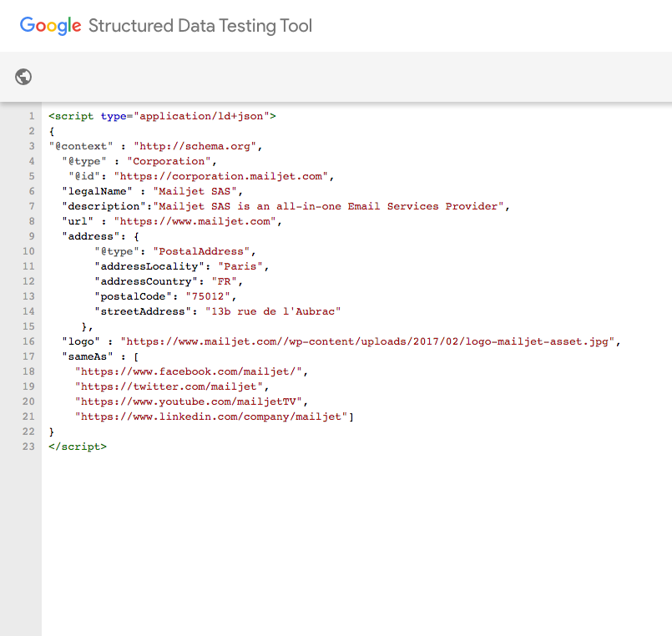Click the LinkedIn URL on line 21

click(x=211, y=416)
